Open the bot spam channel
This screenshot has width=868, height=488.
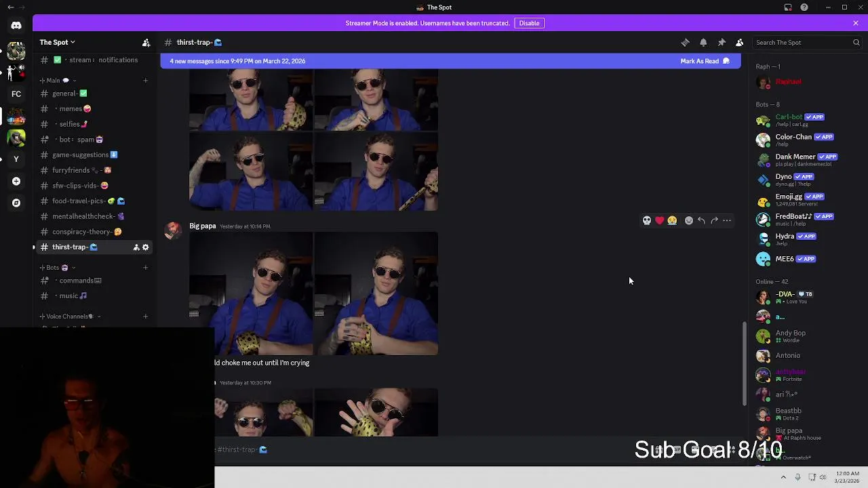pyautogui.click(x=94, y=140)
